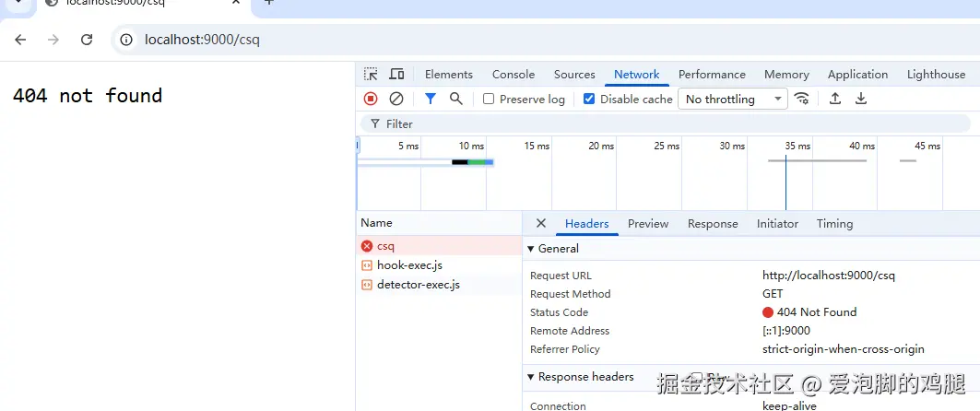
Task: Open the Initiator detail tab
Action: [x=777, y=224]
